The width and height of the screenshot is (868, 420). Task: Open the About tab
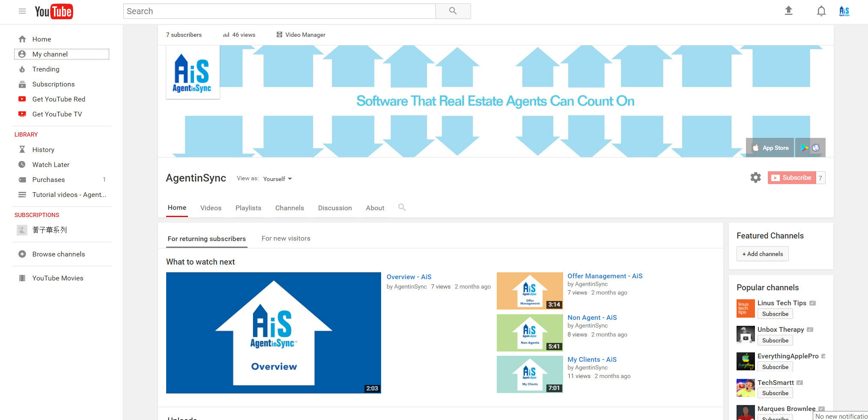375,208
